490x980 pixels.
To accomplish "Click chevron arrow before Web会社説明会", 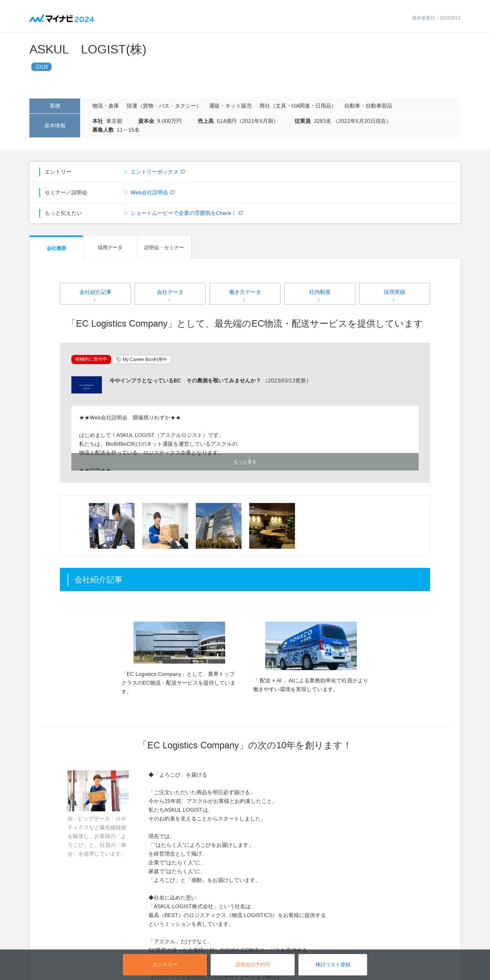I will [x=126, y=193].
